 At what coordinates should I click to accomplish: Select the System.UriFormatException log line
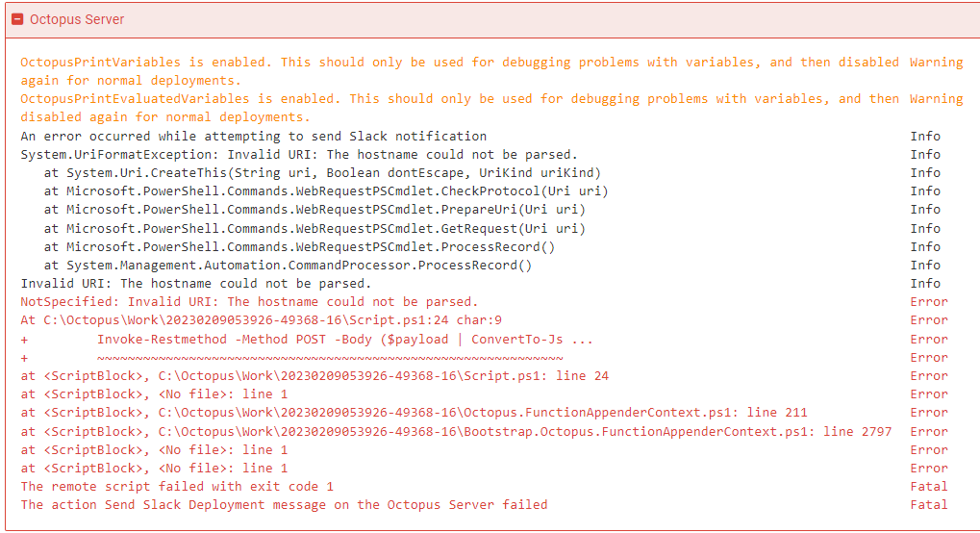coord(299,155)
